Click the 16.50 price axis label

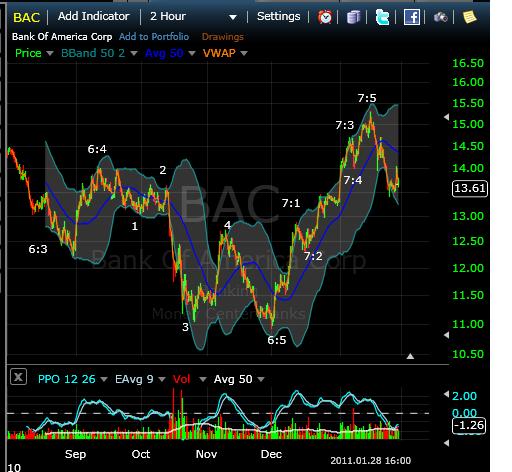point(468,63)
